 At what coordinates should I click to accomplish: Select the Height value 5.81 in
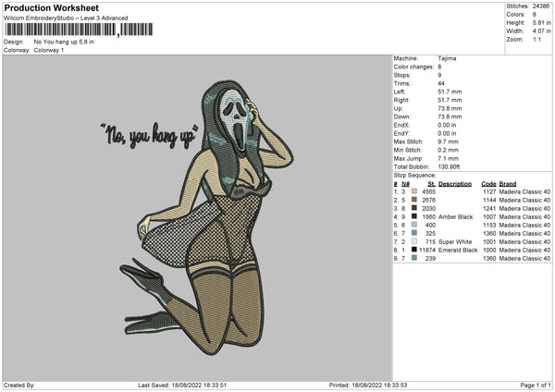click(541, 22)
